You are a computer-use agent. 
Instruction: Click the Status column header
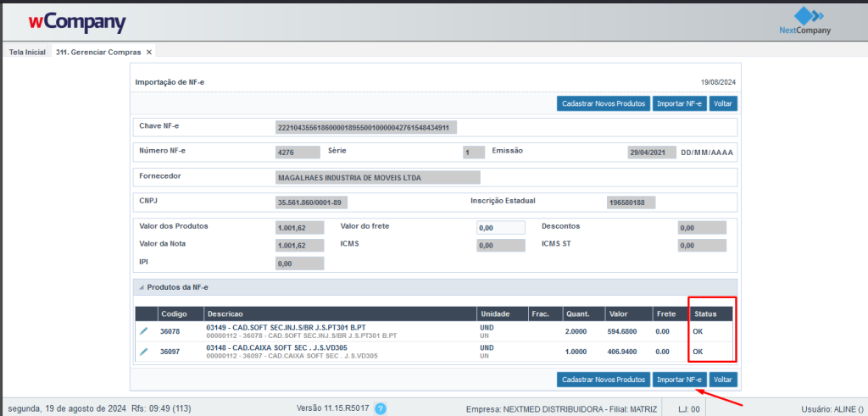711,313
